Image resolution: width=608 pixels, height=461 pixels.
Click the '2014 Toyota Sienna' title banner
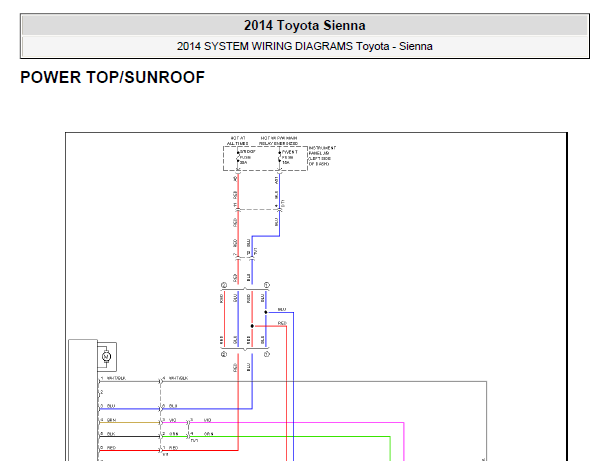304,26
